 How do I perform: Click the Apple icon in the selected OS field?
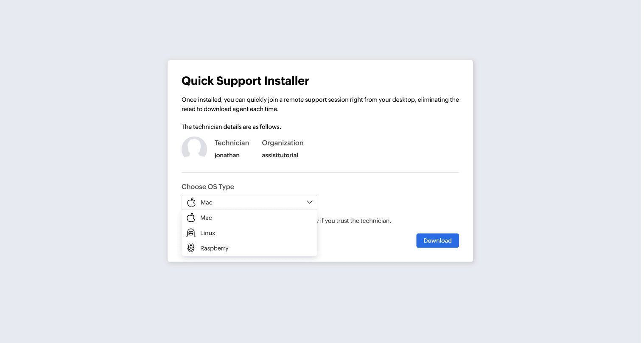[191, 202]
